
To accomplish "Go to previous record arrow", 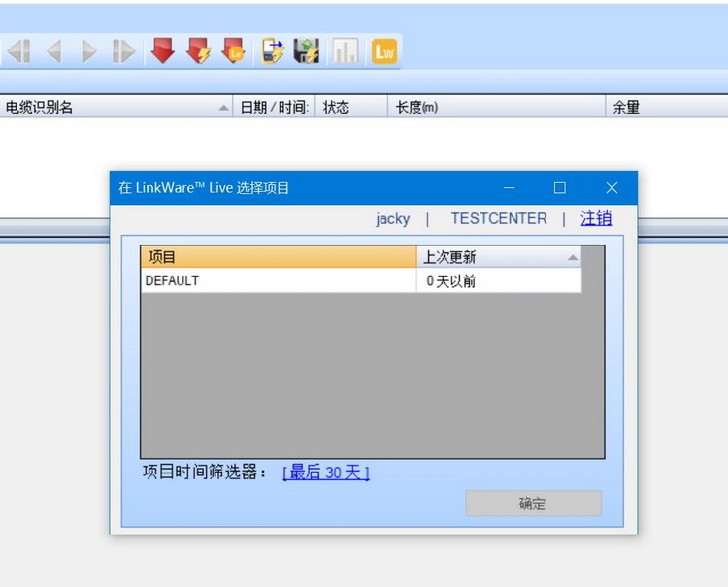I will pyautogui.click(x=54, y=51).
